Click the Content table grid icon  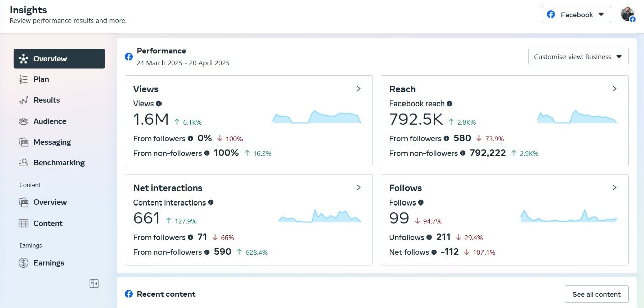click(23, 223)
